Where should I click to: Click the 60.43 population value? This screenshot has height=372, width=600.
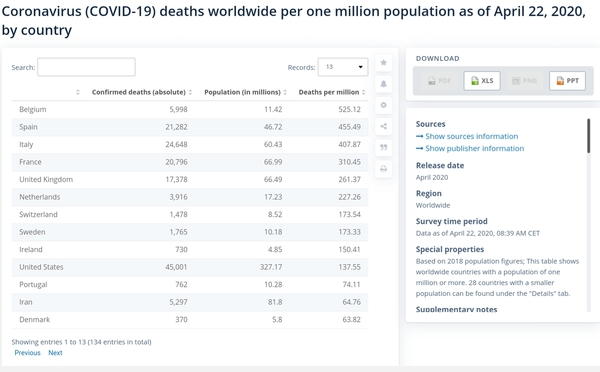click(x=273, y=145)
